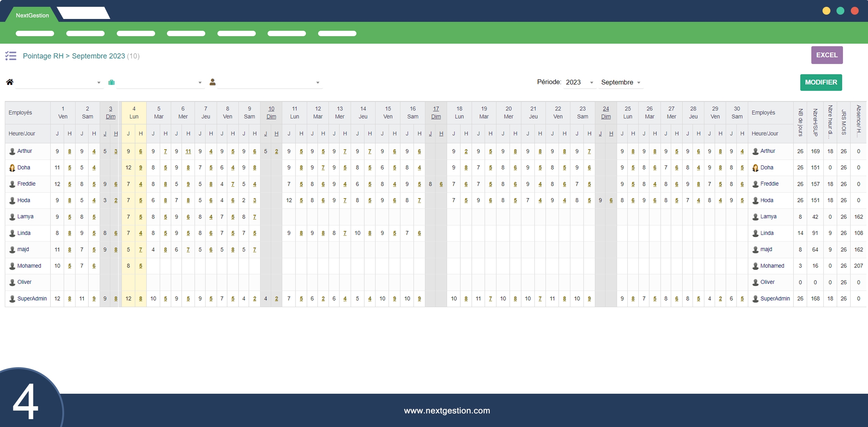Viewport: 868px width, 427px height.
Task: Click the Pointage RH breadcrumb link
Action: pos(43,56)
